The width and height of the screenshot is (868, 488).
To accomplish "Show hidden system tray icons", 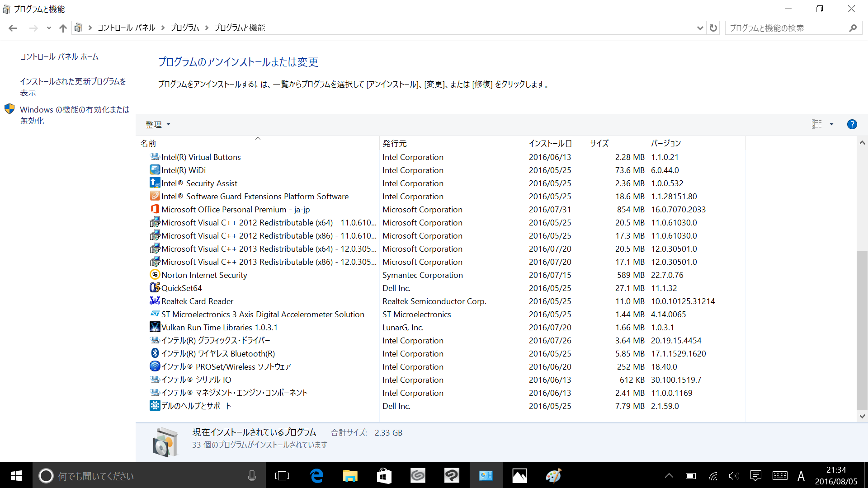I will [x=669, y=475].
